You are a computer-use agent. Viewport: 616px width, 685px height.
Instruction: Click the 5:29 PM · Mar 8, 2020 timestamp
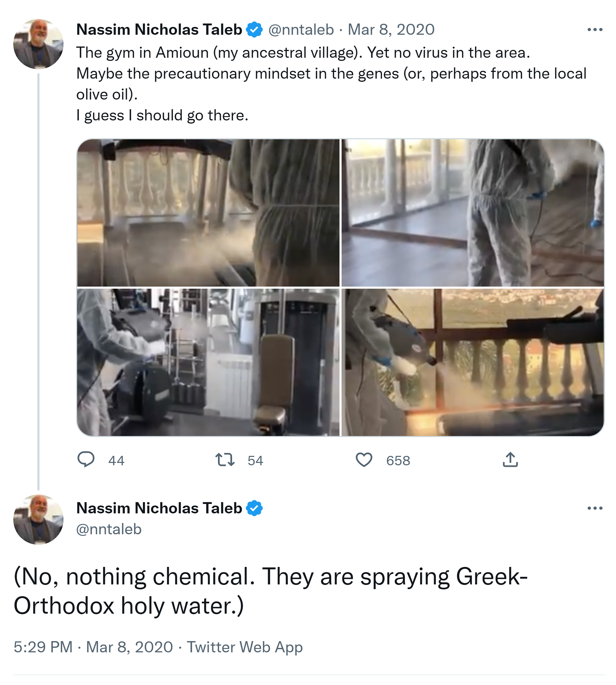[93, 647]
